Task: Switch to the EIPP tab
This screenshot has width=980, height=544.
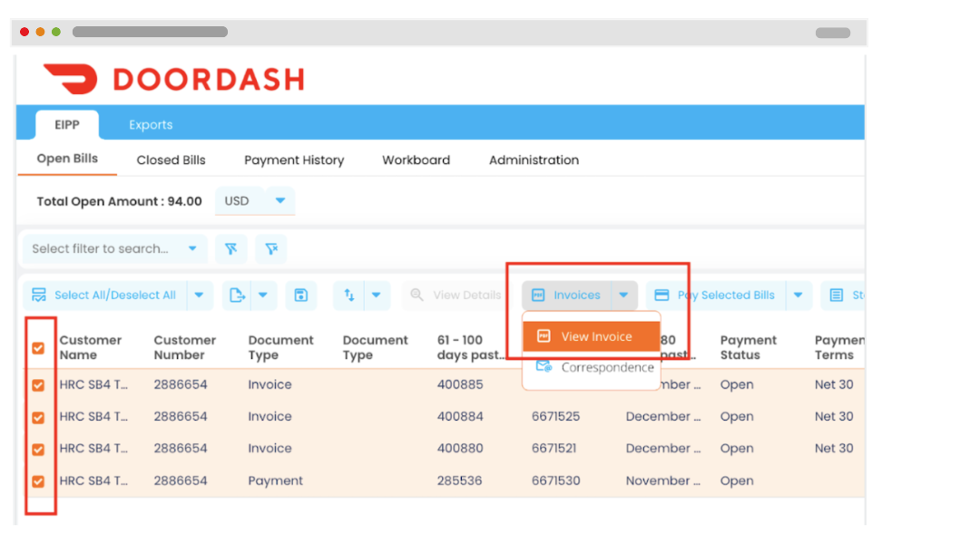Action: (67, 125)
